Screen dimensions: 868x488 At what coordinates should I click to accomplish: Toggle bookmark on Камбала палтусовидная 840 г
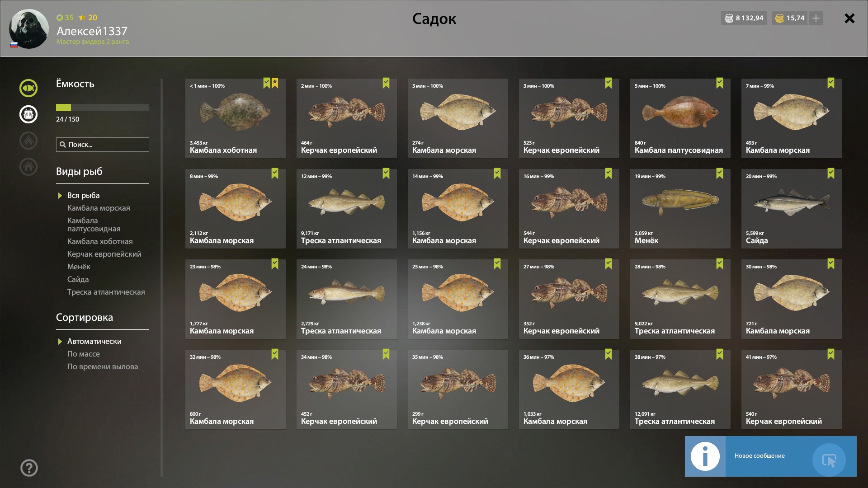720,83
